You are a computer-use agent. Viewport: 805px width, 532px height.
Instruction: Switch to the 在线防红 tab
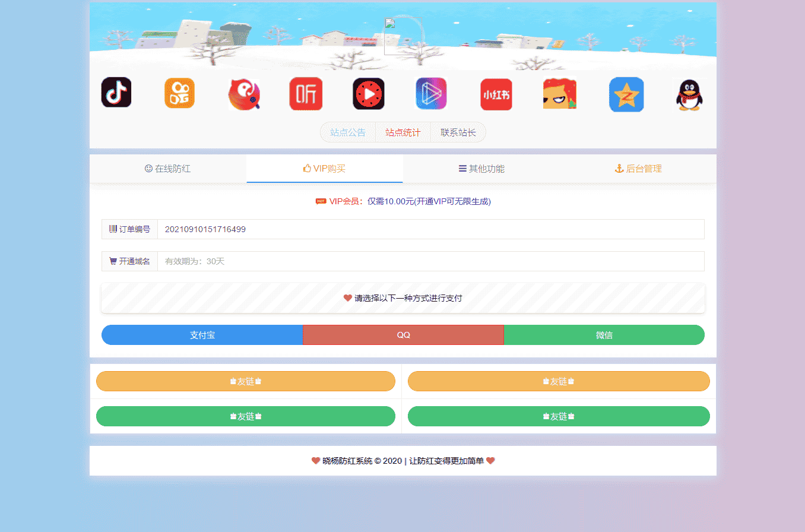[x=168, y=169]
